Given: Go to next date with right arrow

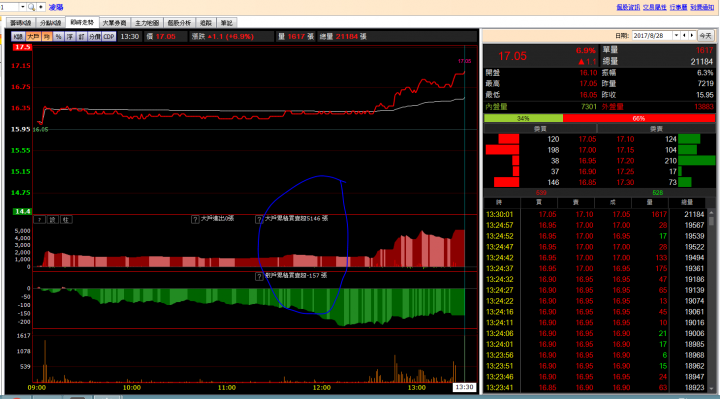Looking at the screenshot, I should pos(692,35).
